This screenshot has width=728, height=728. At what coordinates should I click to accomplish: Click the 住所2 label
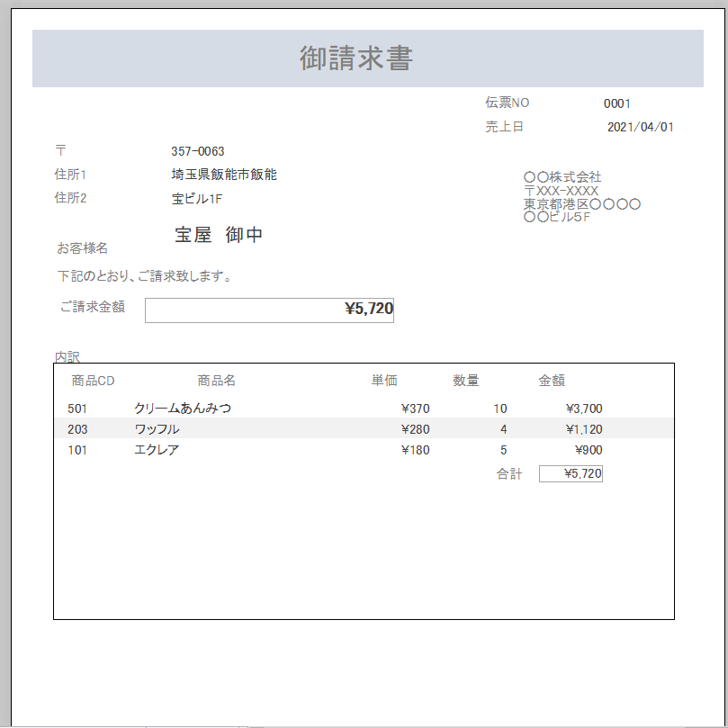70,198
